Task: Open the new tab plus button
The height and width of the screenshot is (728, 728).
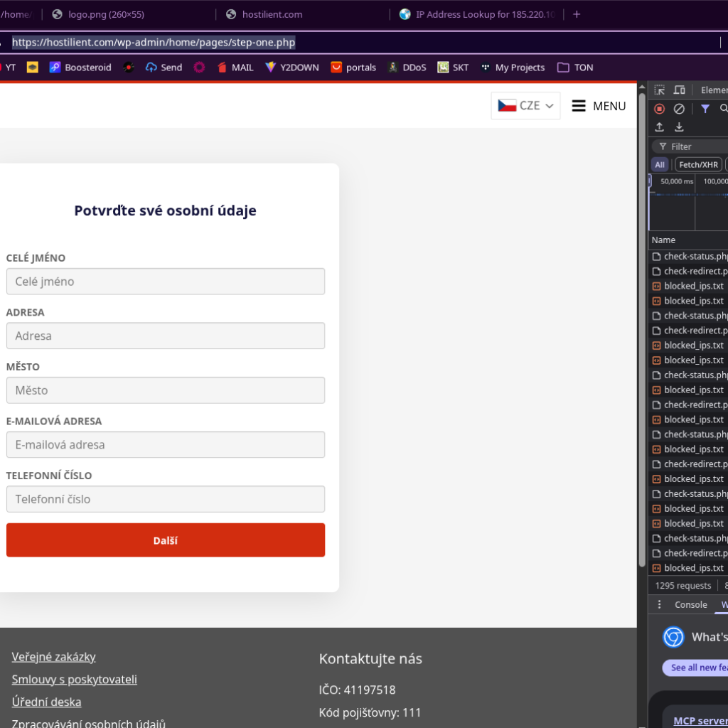Action: (577, 14)
